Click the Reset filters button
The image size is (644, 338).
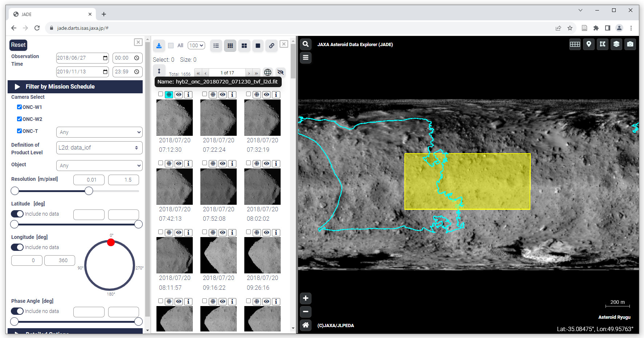coord(18,45)
